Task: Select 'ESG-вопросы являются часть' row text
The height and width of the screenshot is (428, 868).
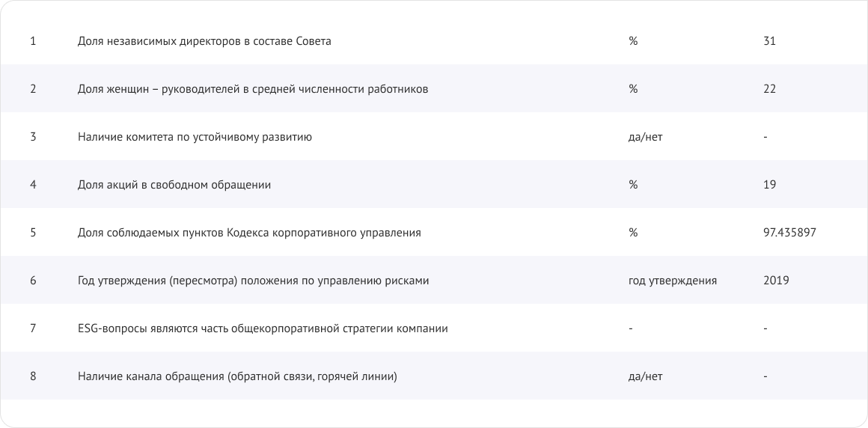Action: pyautogui.click(x=263, y=328)
